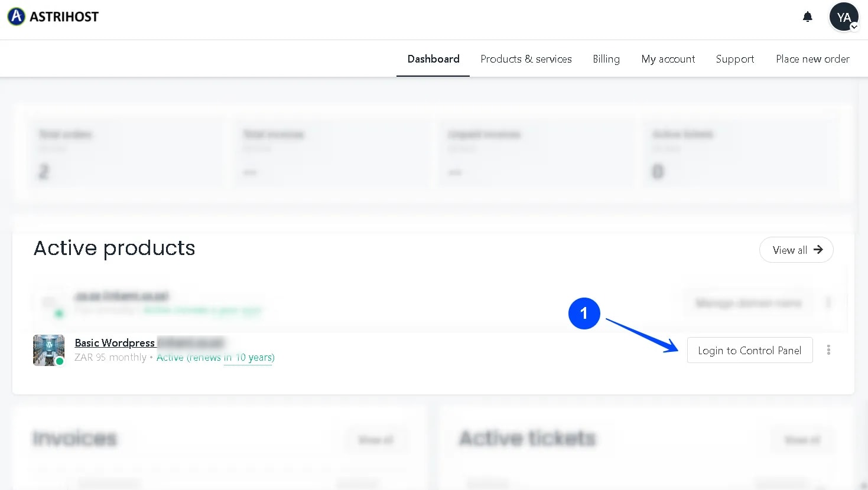The height and width of the screenshot is (490, 868).
Task: Open the Products & services section
Action: click(x=526, y=58)
